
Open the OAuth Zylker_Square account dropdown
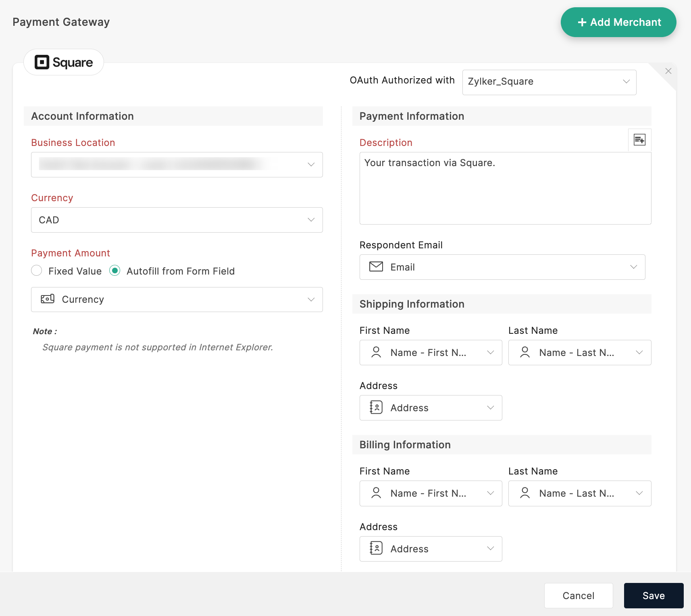(549, 82)
